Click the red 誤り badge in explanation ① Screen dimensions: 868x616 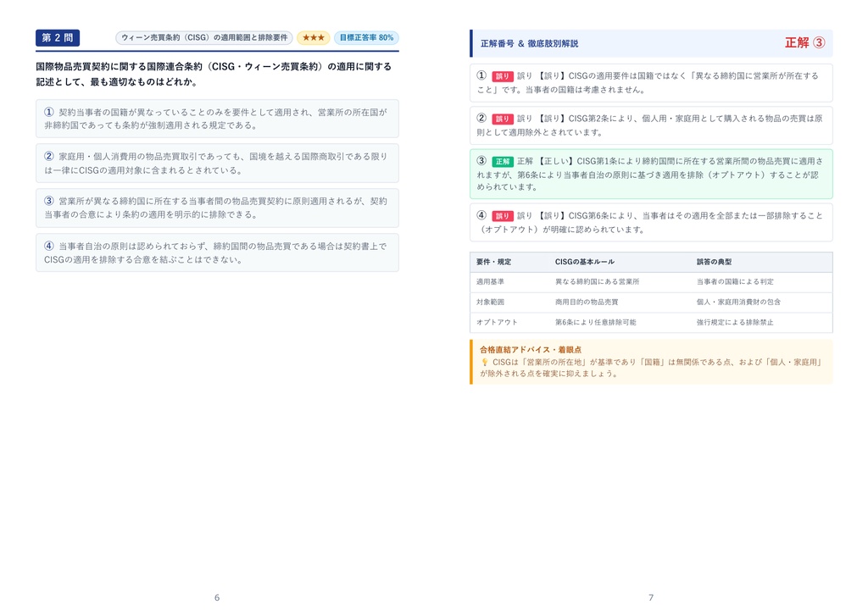tap(502, 76)
